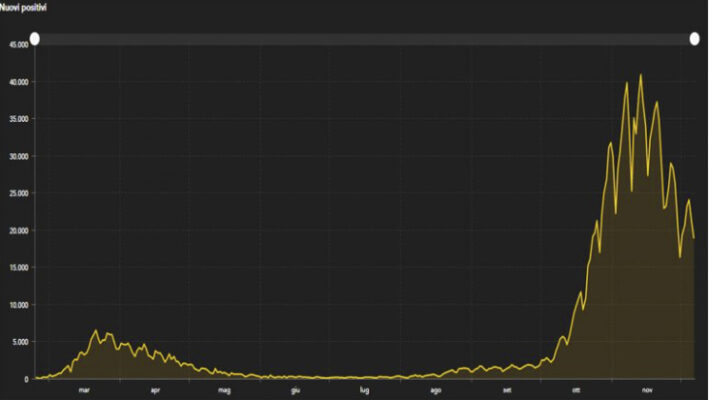Click the right handle of the range slider
Viewport: 709px width, 400px height.
click(x=695, y=39)
